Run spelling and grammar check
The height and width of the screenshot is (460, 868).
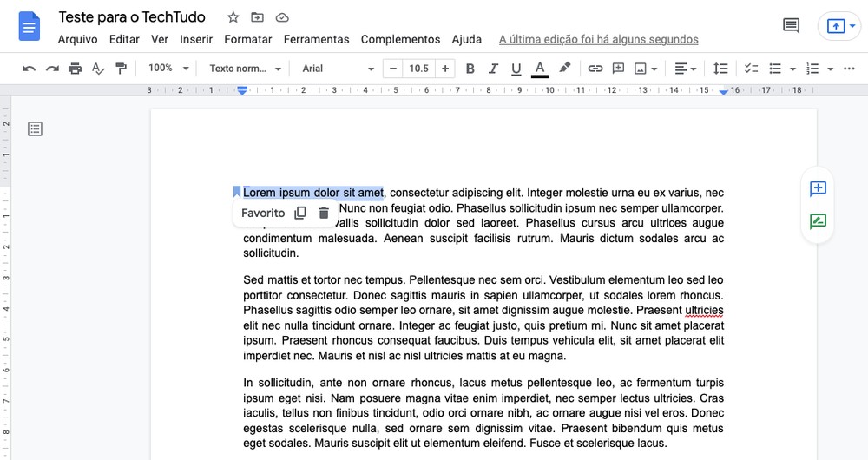pyautogui.click(x=98, y=69)
